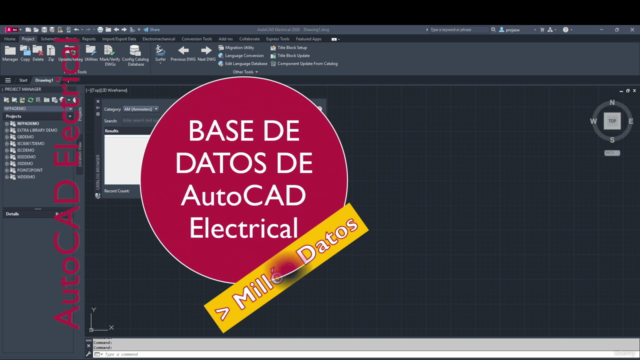
Task: Select the IECDEMO project
Action: click(x=25, y=150)
